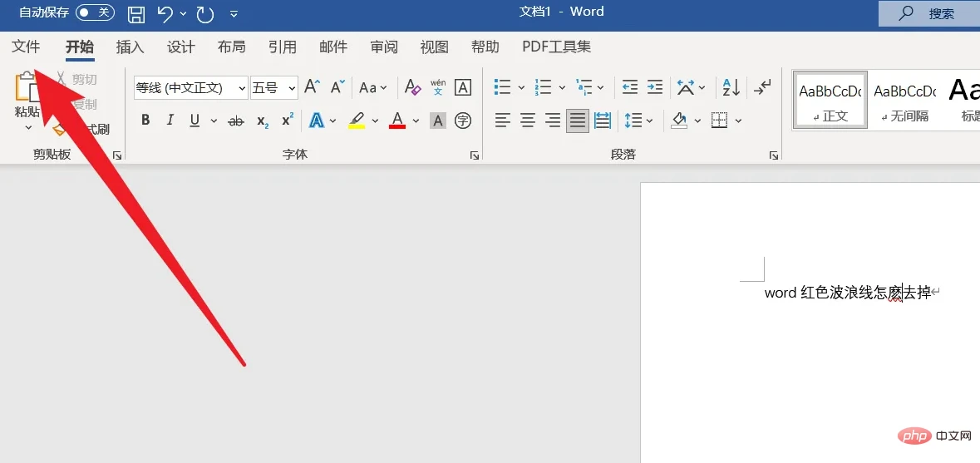The height and width of the screenshot is (463, 980).
Task: Click Align Left icon
Action: [503, 120]
